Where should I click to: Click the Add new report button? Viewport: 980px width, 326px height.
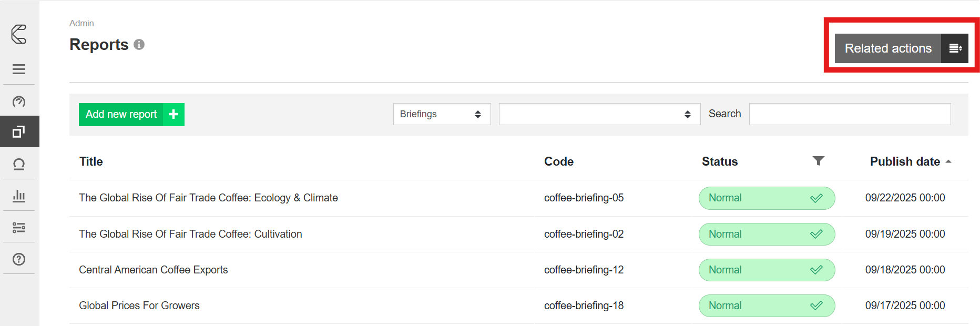tap(131, 115)
